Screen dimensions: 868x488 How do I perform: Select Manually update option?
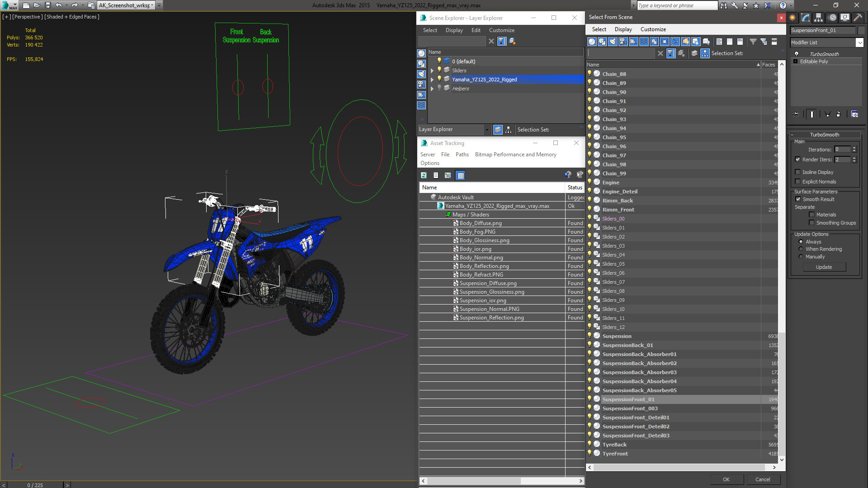[801, 256]
